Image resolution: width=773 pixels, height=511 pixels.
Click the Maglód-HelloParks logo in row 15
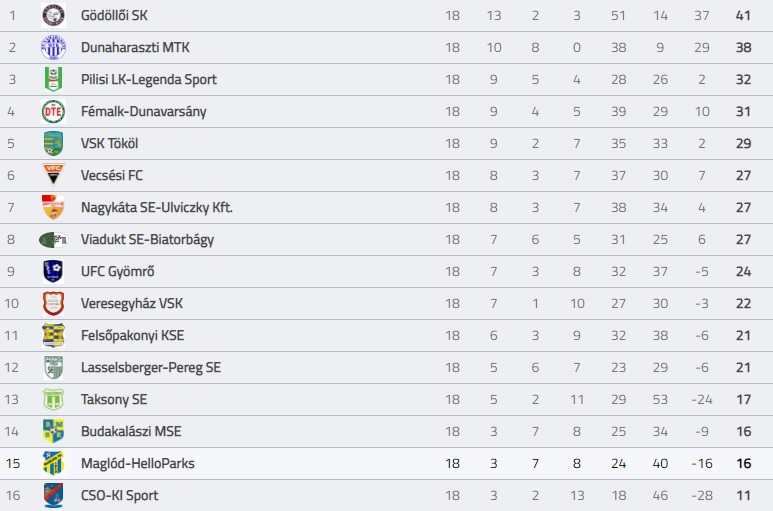point(53,463)
